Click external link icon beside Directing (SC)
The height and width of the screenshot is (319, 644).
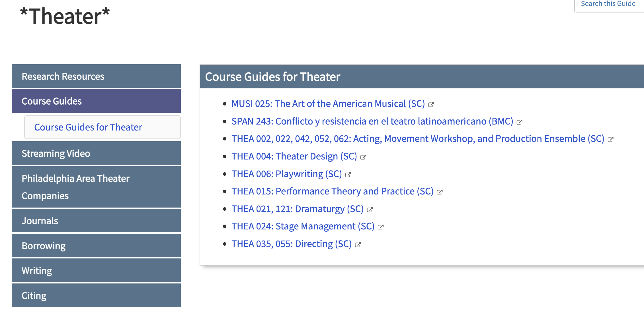(358, 245)
